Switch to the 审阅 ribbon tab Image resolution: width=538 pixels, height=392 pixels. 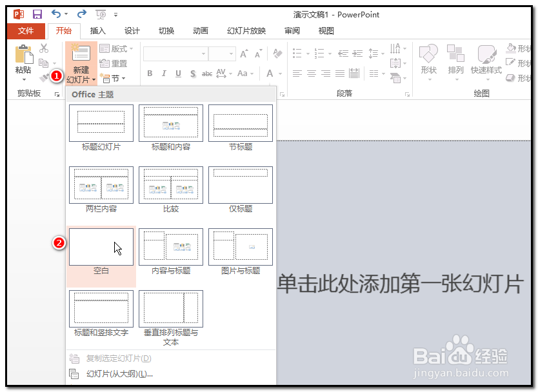(292, 31)
